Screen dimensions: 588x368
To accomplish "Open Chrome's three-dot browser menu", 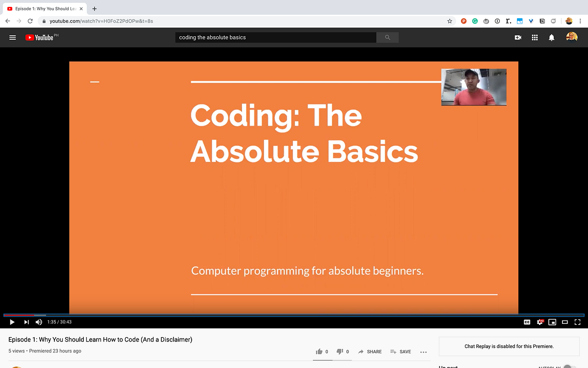I will [580, 21].
